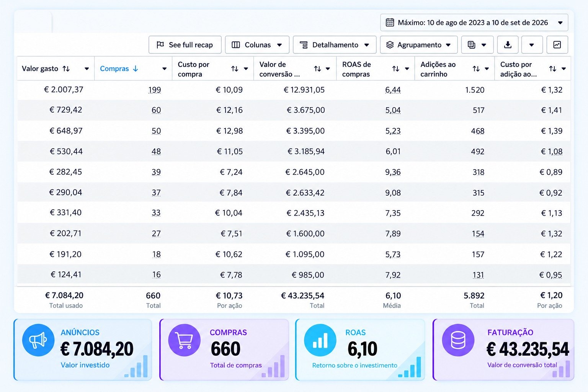Open the chart view icon button

(557, 45)
